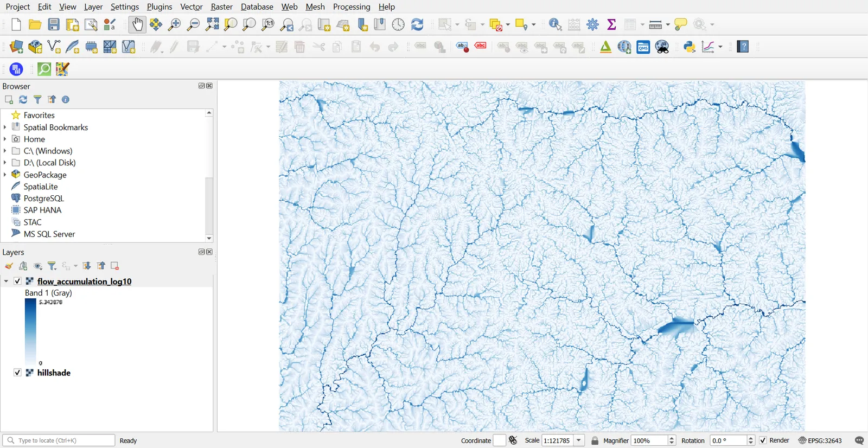Collapse the flow_accumulation_log10 layer legend

pos(6,281)
